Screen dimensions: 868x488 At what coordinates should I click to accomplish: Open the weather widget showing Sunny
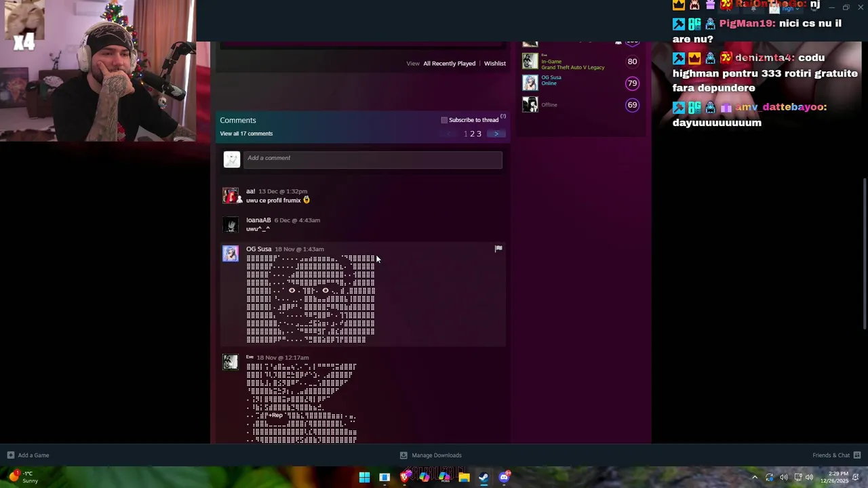pyautogui.click(x=23, y=476)
